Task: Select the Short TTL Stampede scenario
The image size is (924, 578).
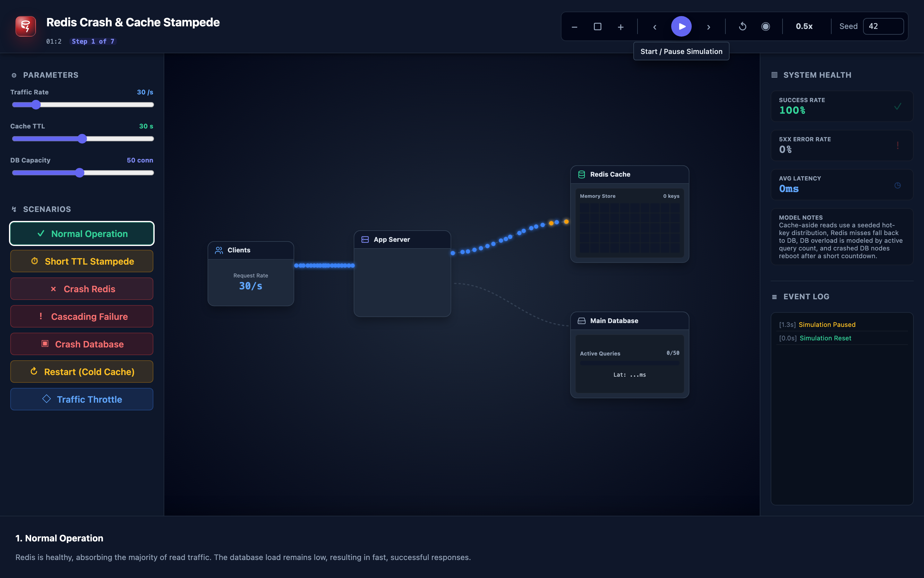Action: click(x=82, y=261)
